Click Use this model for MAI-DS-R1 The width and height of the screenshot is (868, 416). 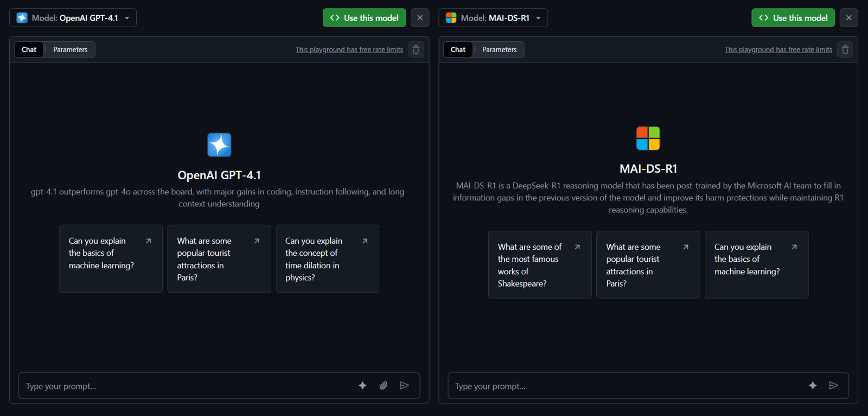(x=793, y=18)
